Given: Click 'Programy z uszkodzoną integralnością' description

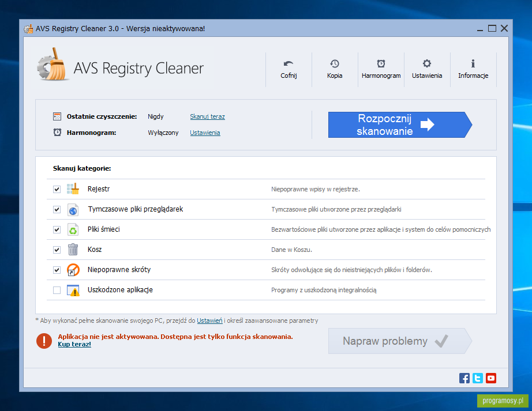Looking at the screenshot, I should [x=324, y=290].
